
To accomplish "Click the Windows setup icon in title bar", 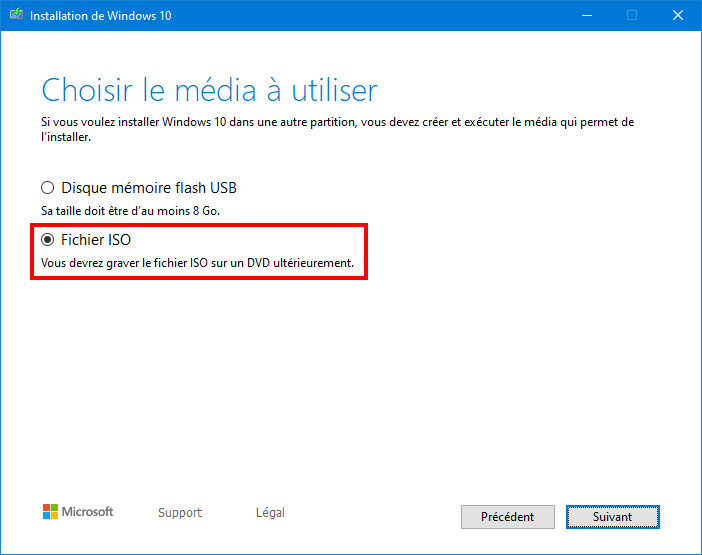I will coord(17,14).
